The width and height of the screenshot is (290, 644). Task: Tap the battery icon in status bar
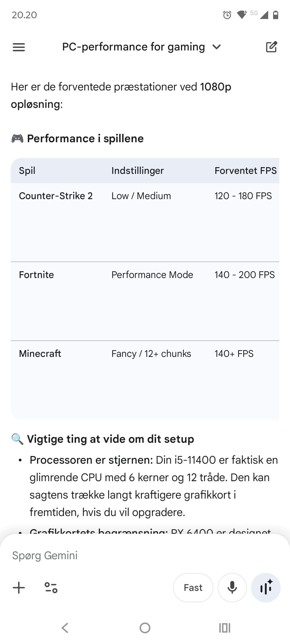coord(275,15)
